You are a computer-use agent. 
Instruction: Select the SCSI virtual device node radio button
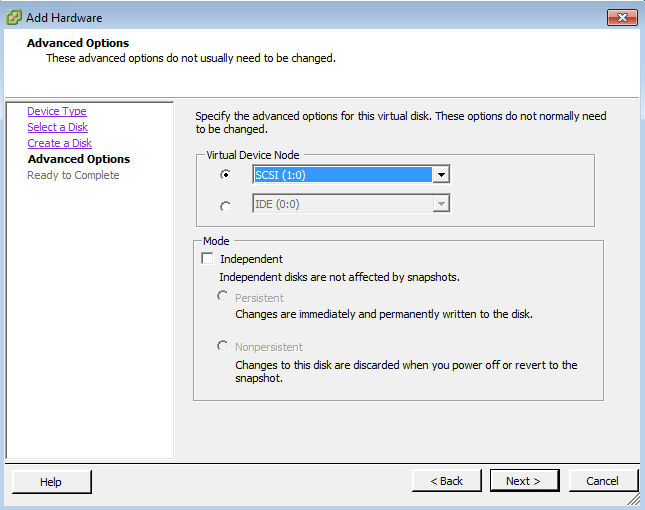click(225, 175)
